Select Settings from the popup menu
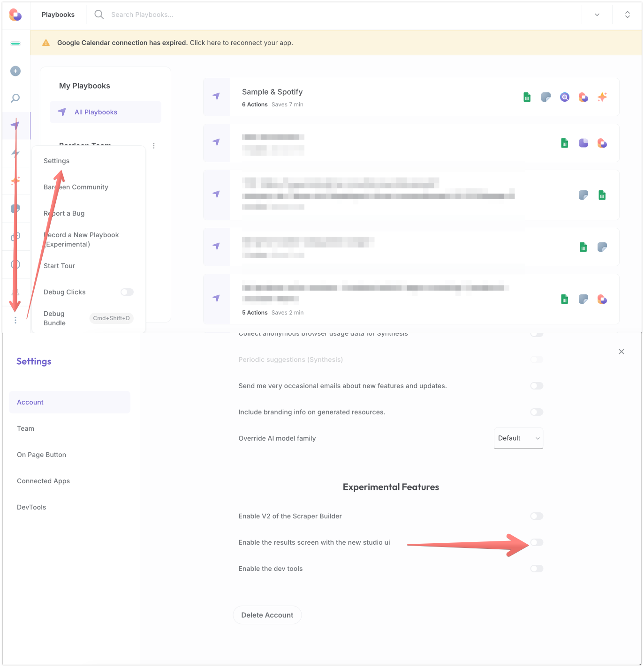 [56, 161]
